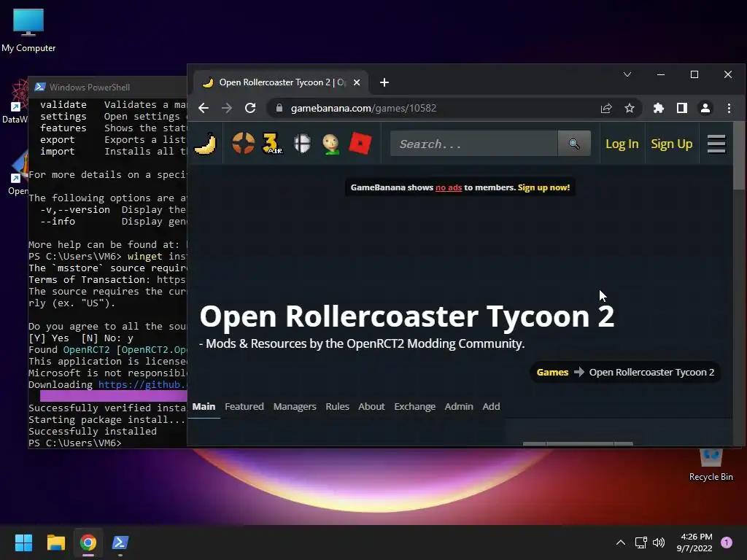Open Chrome profile avatar

point(705,108)
